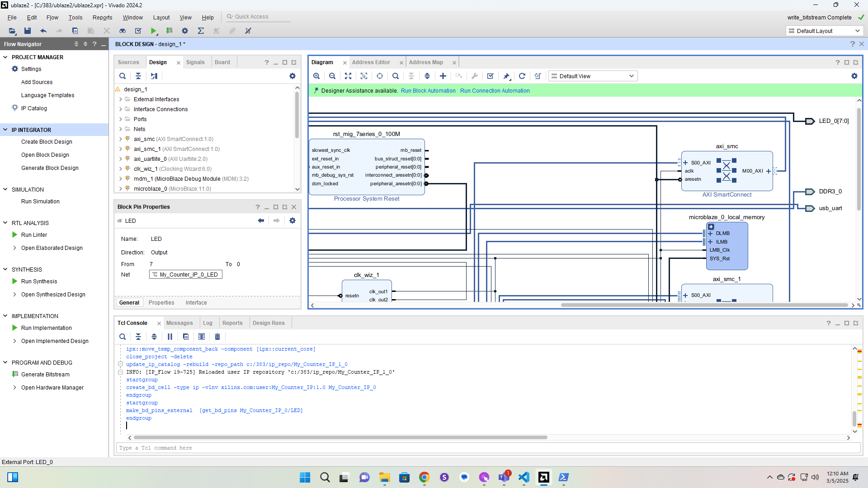Expand microblaze_0 in design tree
The width and height of the screenshot is (868, 488).
(x=121, y=189)
